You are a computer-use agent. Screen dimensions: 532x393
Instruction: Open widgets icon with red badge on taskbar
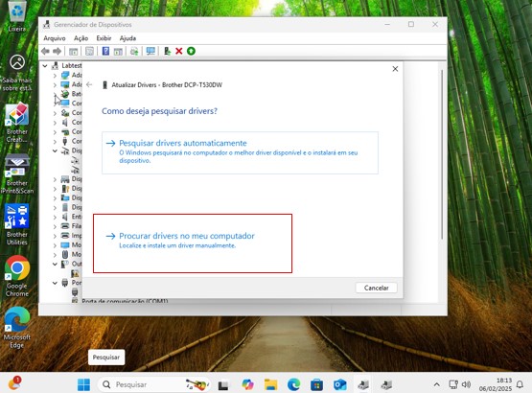click(x=14, y=383)
